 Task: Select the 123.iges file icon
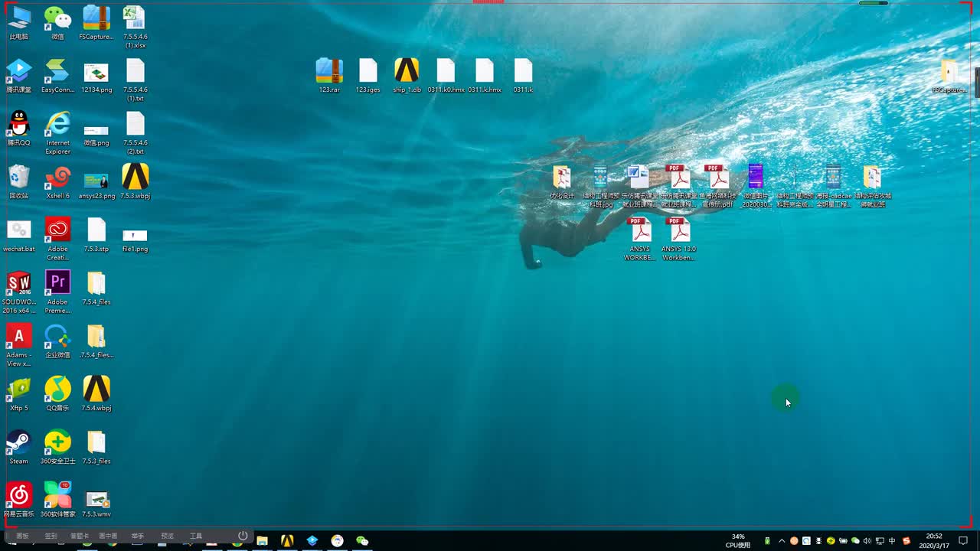(368, 75)
